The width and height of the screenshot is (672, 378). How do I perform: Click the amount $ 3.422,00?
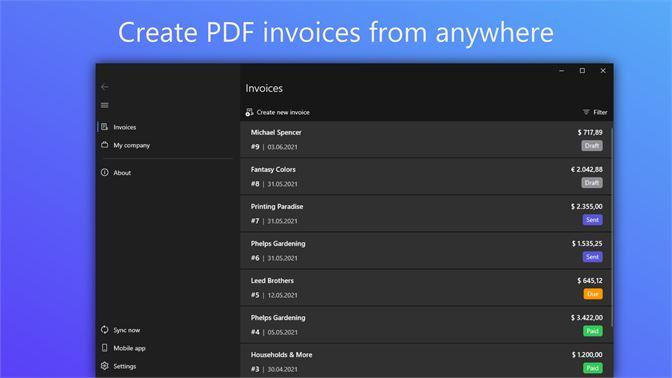587,318
